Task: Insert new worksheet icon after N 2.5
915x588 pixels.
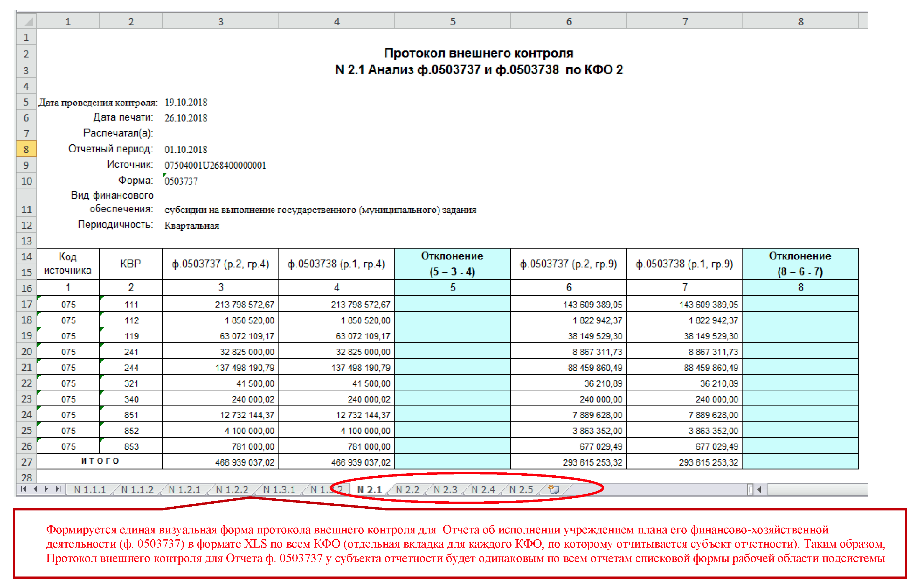Action: pyautogui.click(x=554, y=489)
